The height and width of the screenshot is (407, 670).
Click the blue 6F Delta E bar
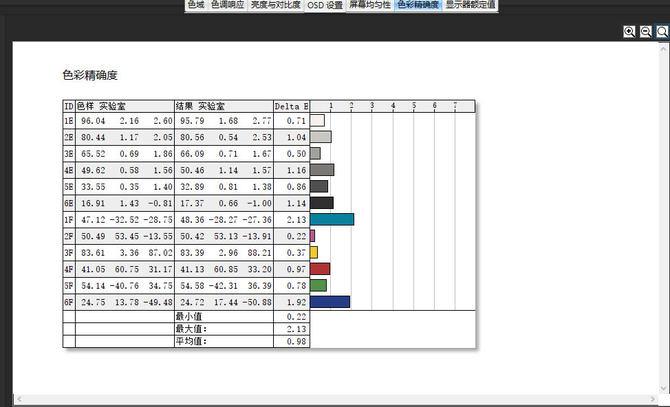(x=330, y=302)
